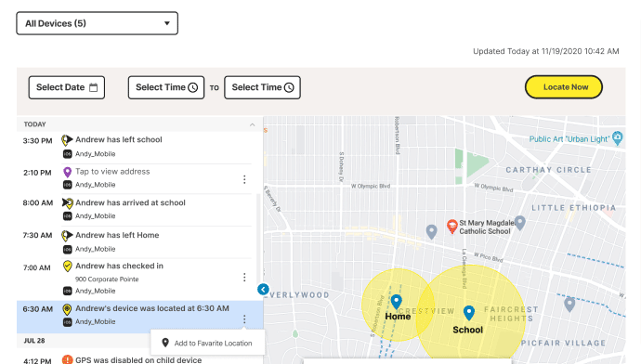This screenshot has width=641, height=364.
Task: Click the orange GPS disabled alert icon
Action: coord(67,360)
